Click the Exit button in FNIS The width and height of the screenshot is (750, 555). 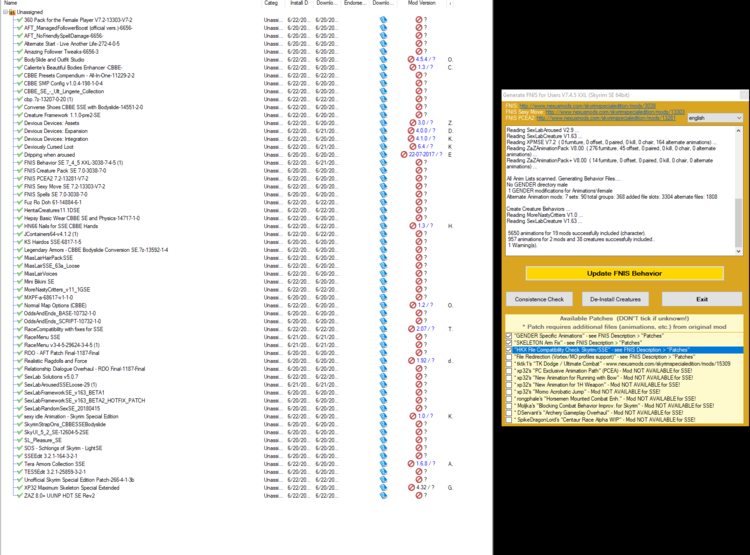point(702,299)
